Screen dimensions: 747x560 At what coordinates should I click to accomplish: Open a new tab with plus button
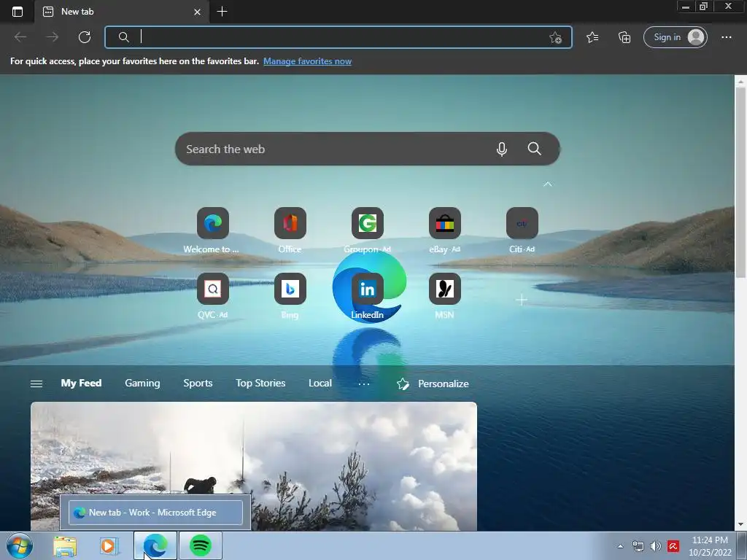coord(222,12)
